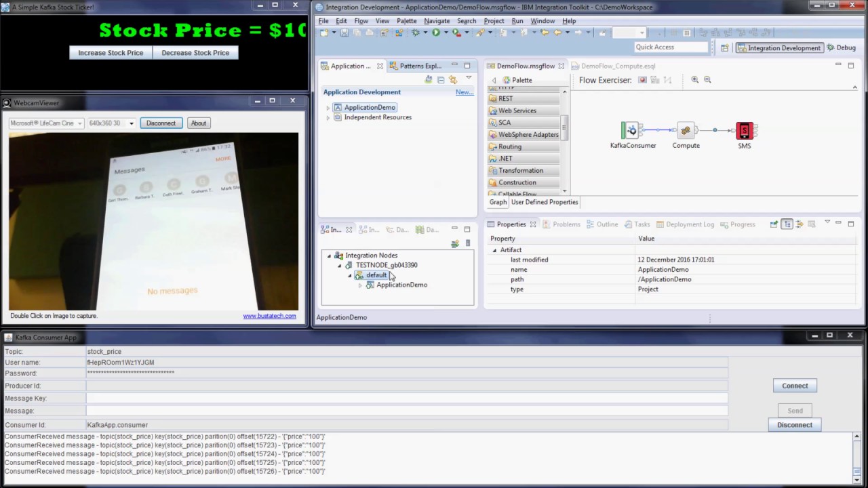
Task: Open resolution dropdown 640x360 in WebcamViewer
Action: click(132, 123)
